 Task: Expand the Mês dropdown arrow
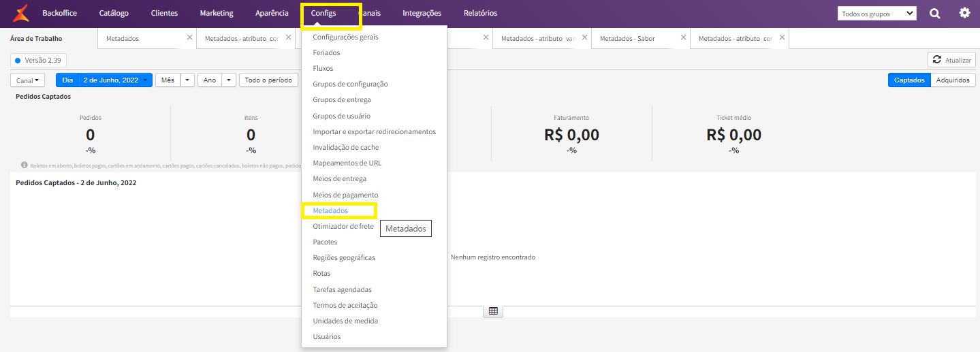(x=187, y=80)
